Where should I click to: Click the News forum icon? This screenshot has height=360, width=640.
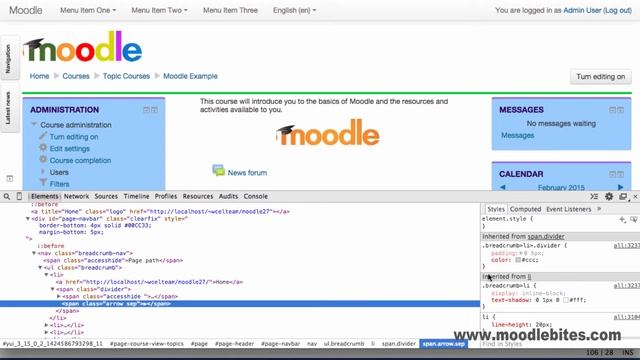[218, 171]
